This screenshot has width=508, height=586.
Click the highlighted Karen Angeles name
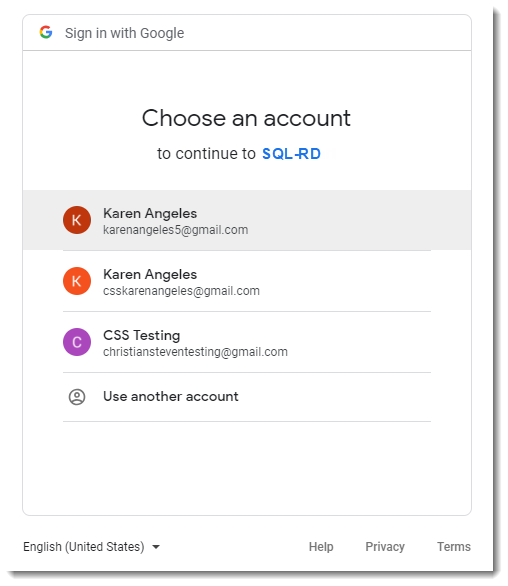[x=150, y=214]
